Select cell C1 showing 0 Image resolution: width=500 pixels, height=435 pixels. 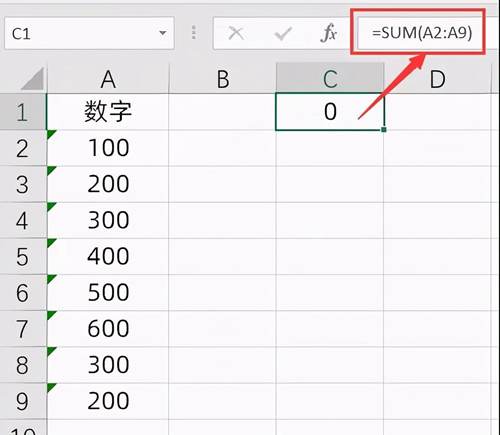[x=330, y=112]
